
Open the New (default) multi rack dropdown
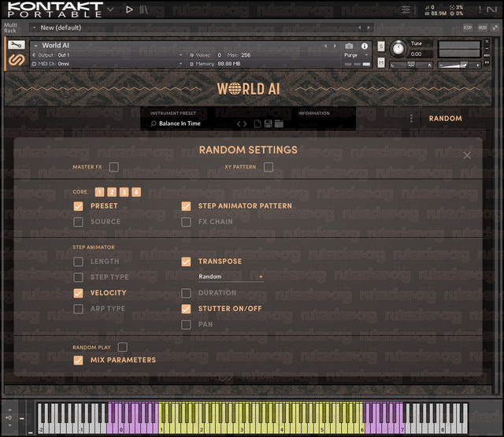(x=34, y=28)
